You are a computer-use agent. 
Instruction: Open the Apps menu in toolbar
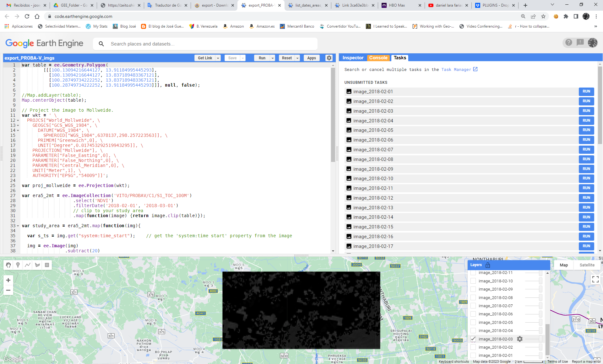point(312,58)
